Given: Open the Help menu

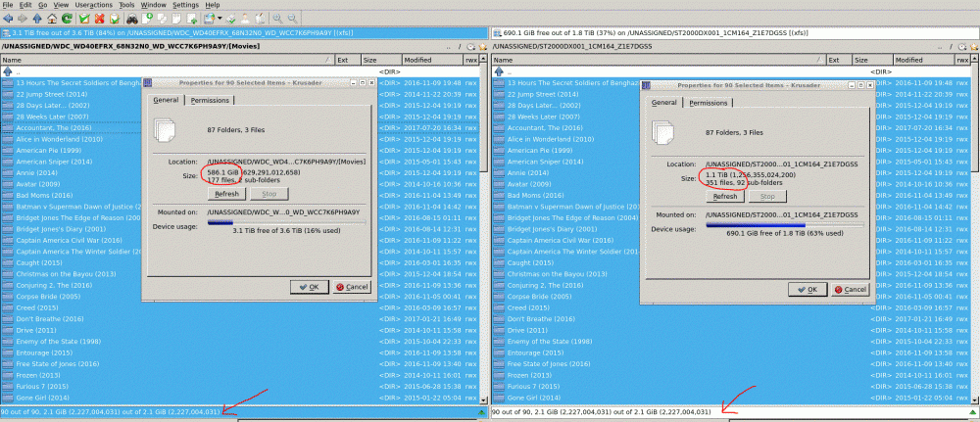Looking at the screenshot, I should (x=213, y=4).
